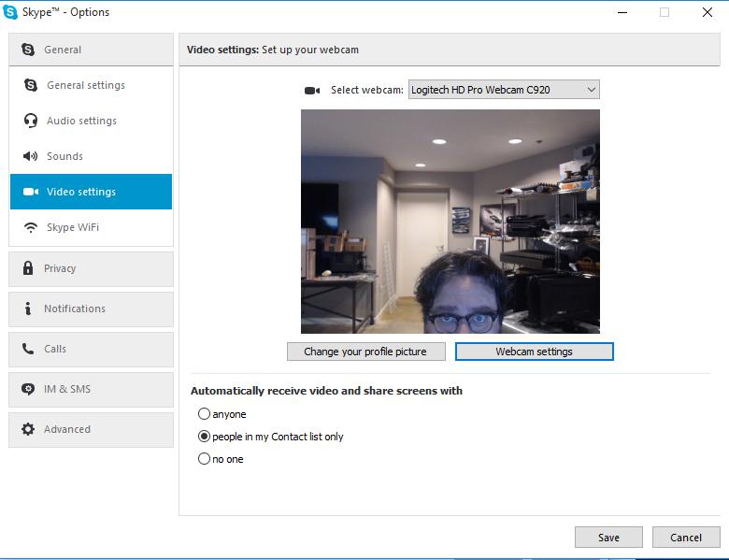Click Change your profile picture button
This screenshot has height=560, width=729.
pos(365,352)
